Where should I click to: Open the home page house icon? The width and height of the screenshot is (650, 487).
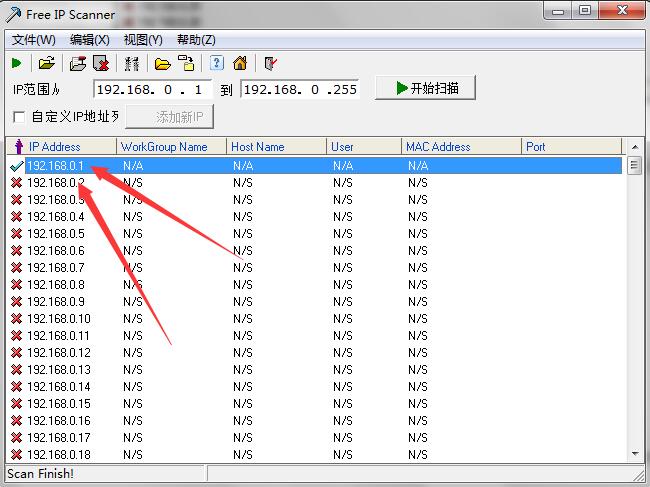coord(239,63)
